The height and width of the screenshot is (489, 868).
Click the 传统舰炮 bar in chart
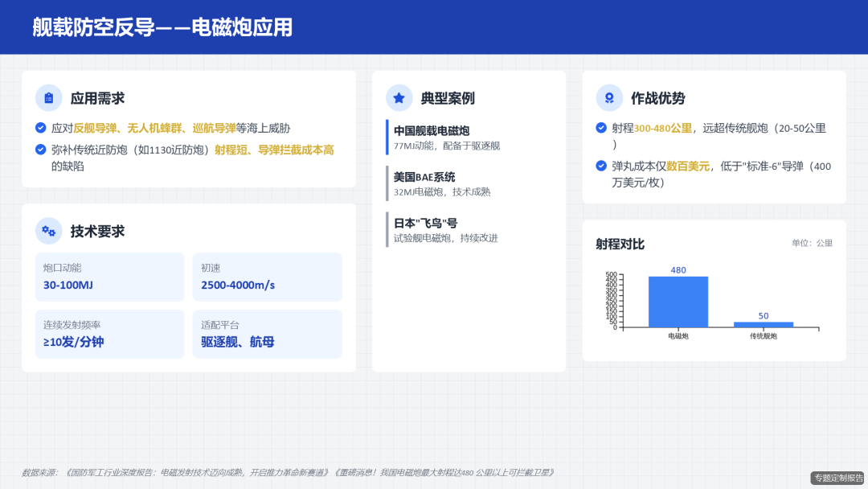762,323
